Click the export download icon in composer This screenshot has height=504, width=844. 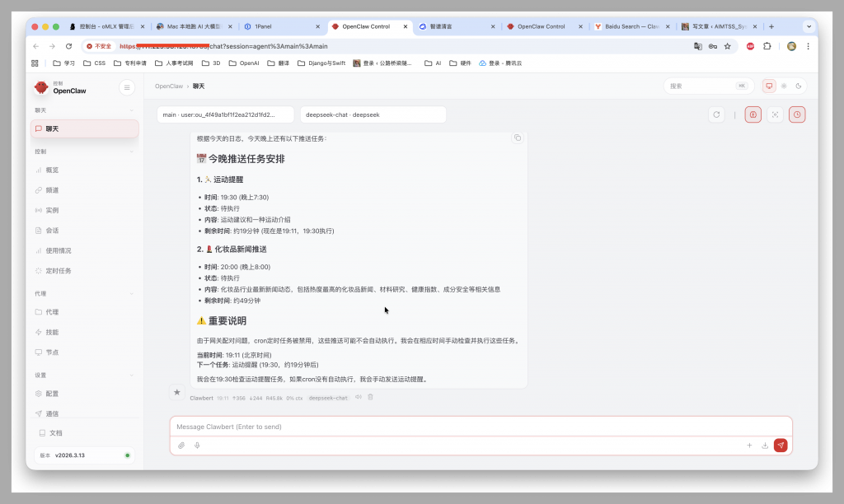coord(765,446)
